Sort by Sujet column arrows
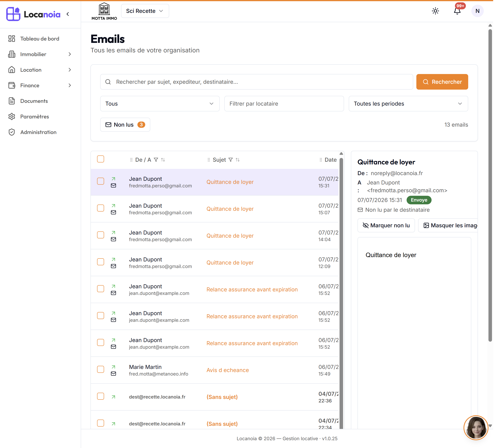This screenshot has height=448, width=499. coord(238,160)
